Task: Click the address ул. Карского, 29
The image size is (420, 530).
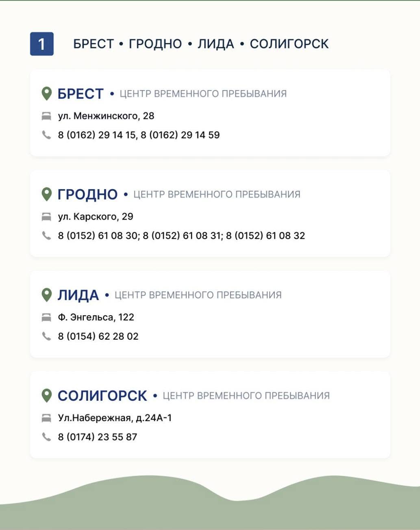Action: [x=96, y=216]
